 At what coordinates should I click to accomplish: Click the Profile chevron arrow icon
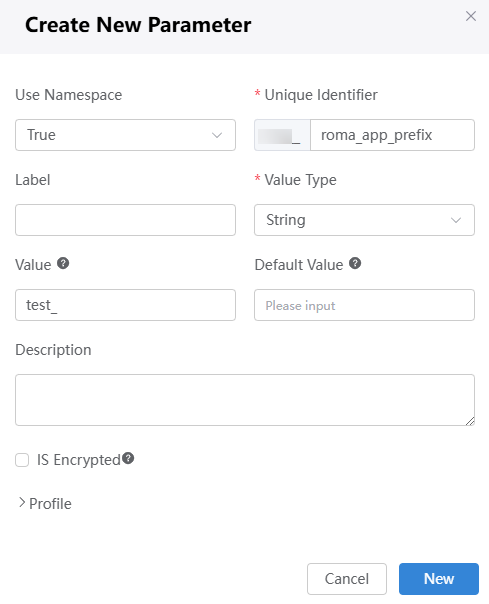(22, 503)
